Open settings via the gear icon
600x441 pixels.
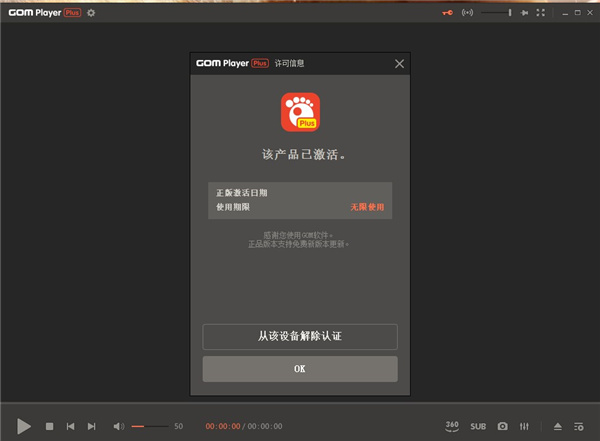(x=91, y=13)
